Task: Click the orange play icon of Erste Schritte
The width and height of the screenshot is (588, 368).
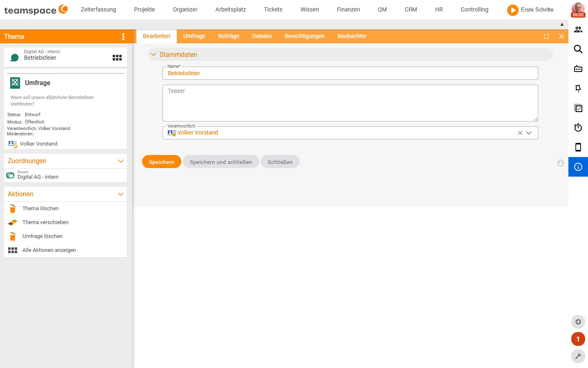Action: click(x=513, y=10)
